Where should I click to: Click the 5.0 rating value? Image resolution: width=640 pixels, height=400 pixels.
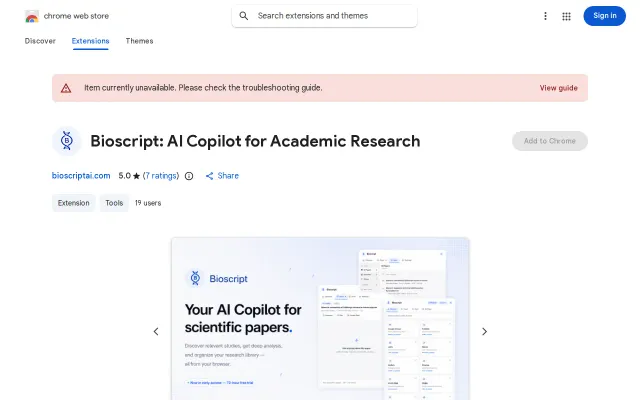[124, 176]
